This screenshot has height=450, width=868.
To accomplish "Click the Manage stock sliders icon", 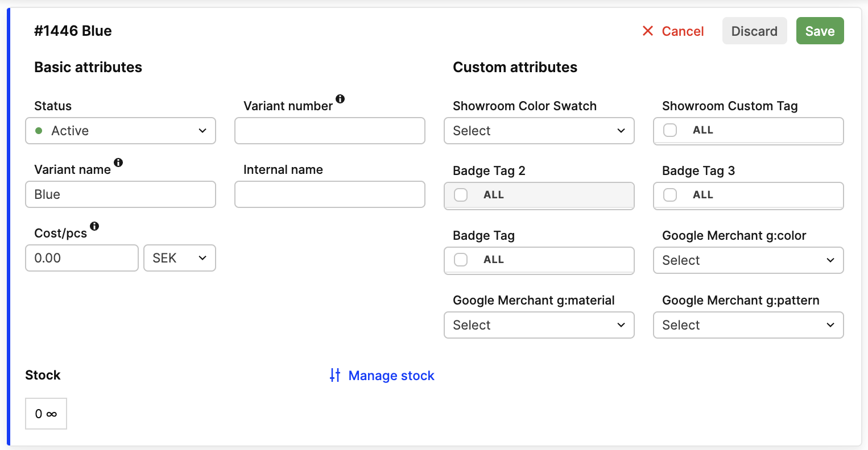I will [335, 375].
